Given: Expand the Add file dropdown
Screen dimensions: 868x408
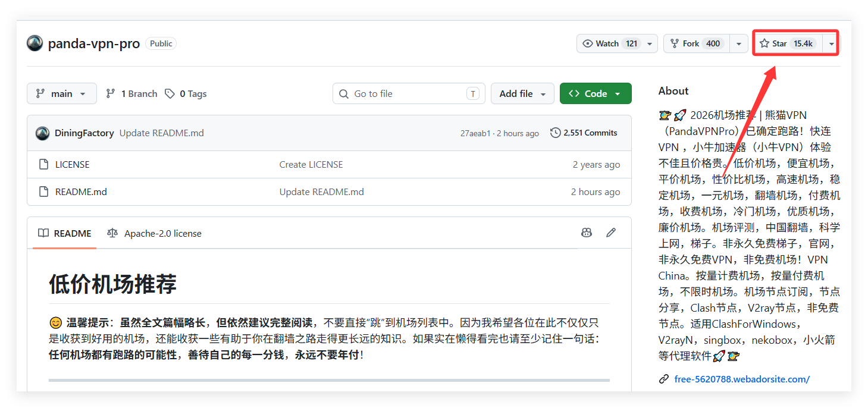Looking at the screenshot, I should (x=522, y=94).
